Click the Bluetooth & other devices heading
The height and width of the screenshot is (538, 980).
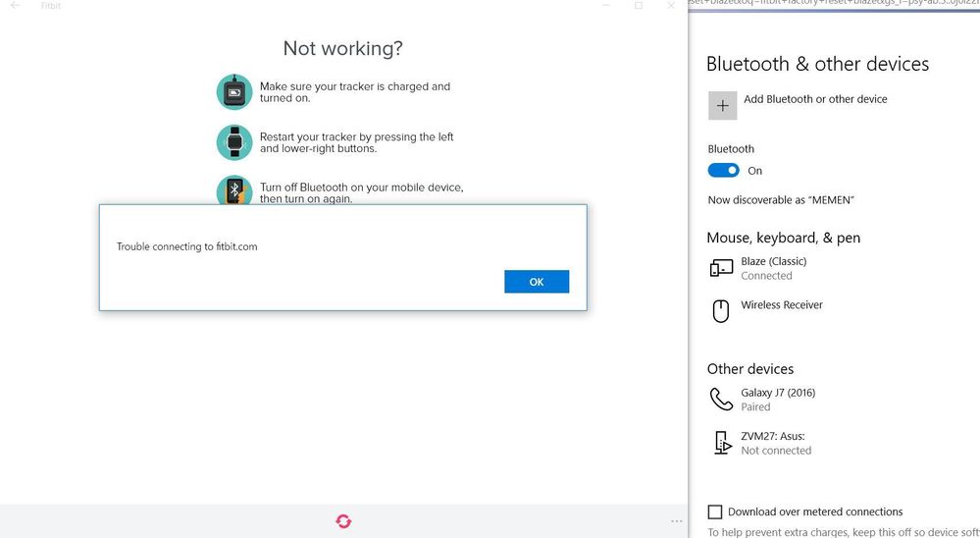point(817,64)
